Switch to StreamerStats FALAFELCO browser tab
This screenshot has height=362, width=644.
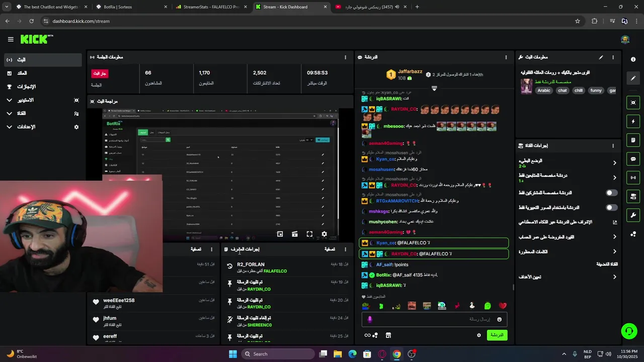click(x=211, y=7)
